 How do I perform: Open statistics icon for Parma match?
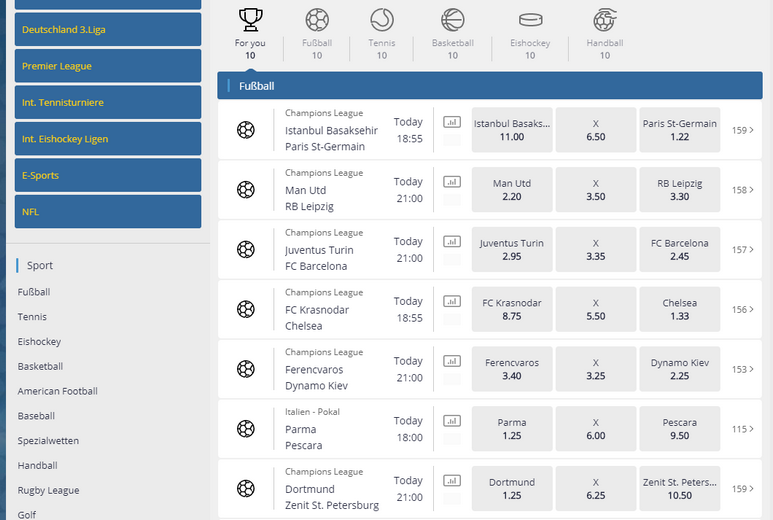452,420
